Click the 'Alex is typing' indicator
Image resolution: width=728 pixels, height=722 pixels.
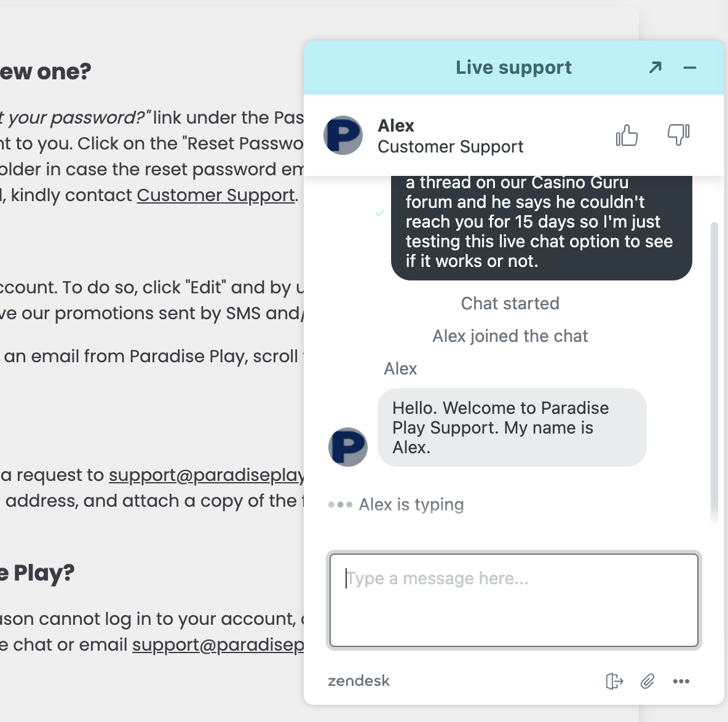(x=411, y=505)
